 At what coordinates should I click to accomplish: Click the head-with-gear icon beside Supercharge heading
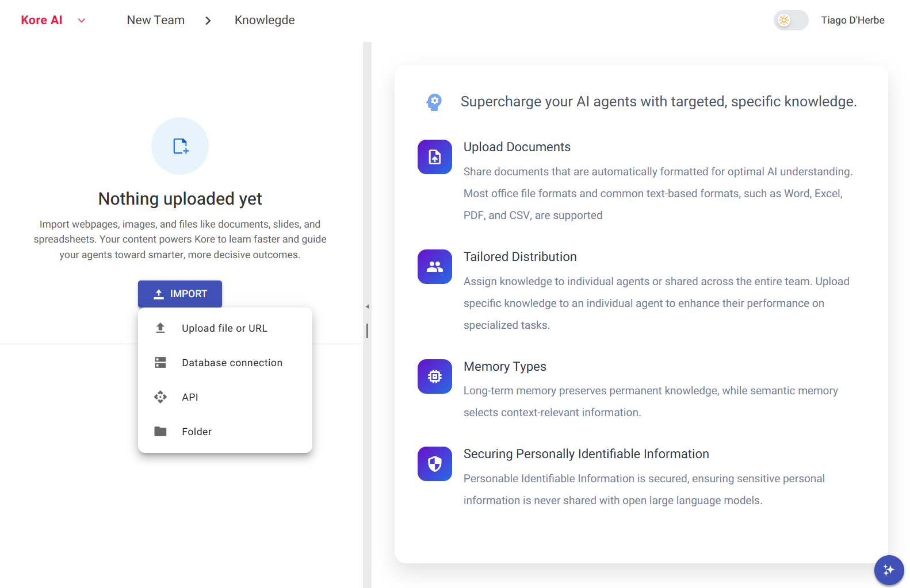point(434,102)
